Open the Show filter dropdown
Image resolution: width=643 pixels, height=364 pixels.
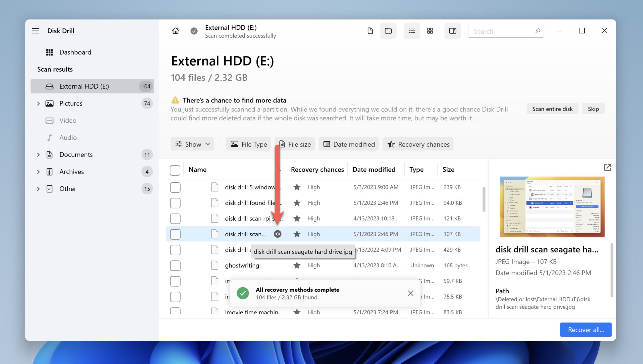(x=192, y=144)
